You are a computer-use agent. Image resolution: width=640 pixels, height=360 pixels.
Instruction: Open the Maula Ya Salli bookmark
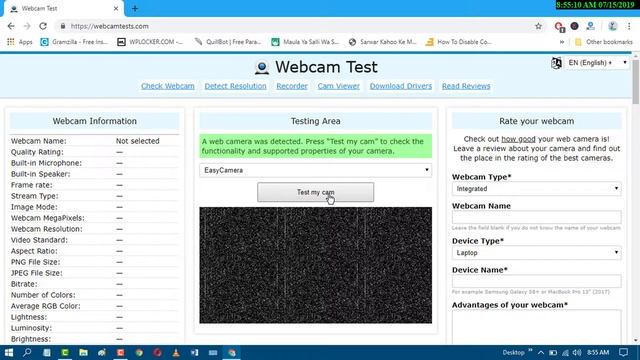(305, 42)
